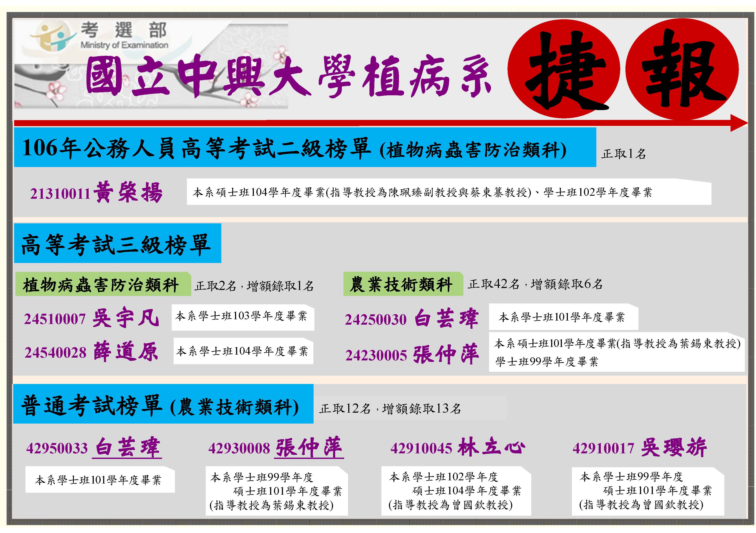The width and height of the screenshot is (756, 533).
Task: Select the 106年公務人員高等考試二級榜單 blue header
Action: coord(305,148)
